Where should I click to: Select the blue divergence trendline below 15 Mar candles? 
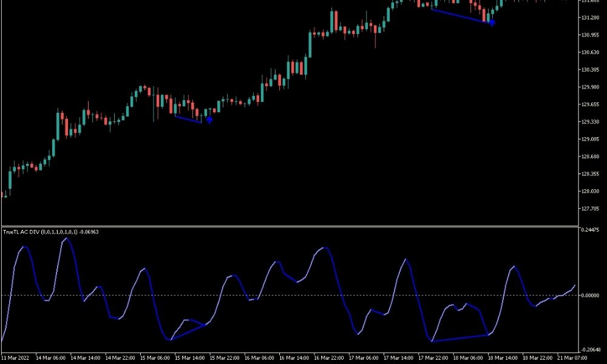(188, 120)
